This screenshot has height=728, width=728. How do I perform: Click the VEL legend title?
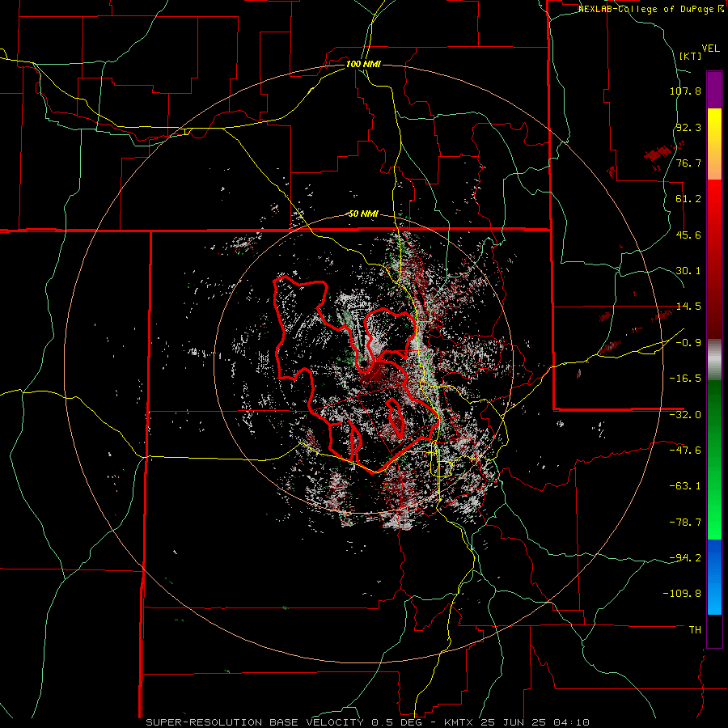[x=710, y=49]
